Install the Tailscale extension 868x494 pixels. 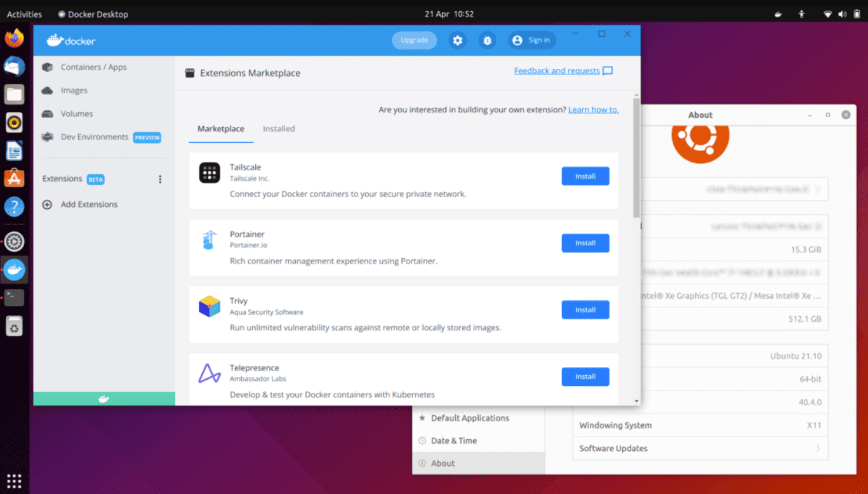click(585, 176)
